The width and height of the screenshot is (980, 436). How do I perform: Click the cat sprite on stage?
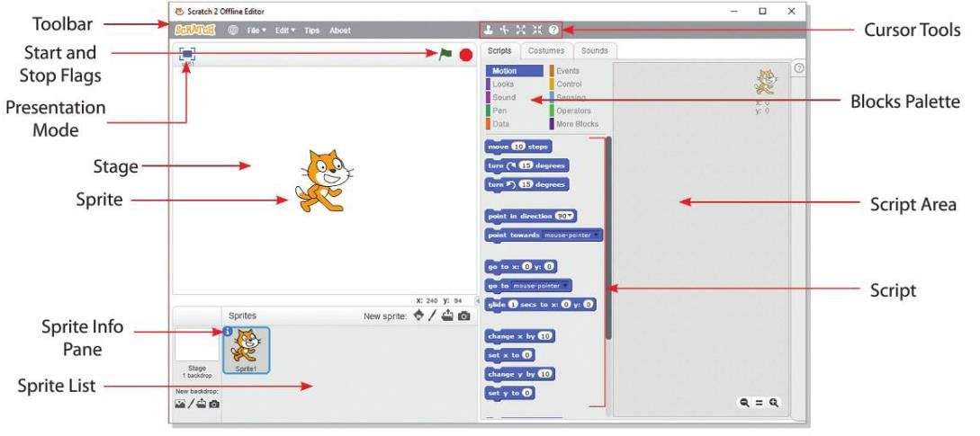point(322,181)
